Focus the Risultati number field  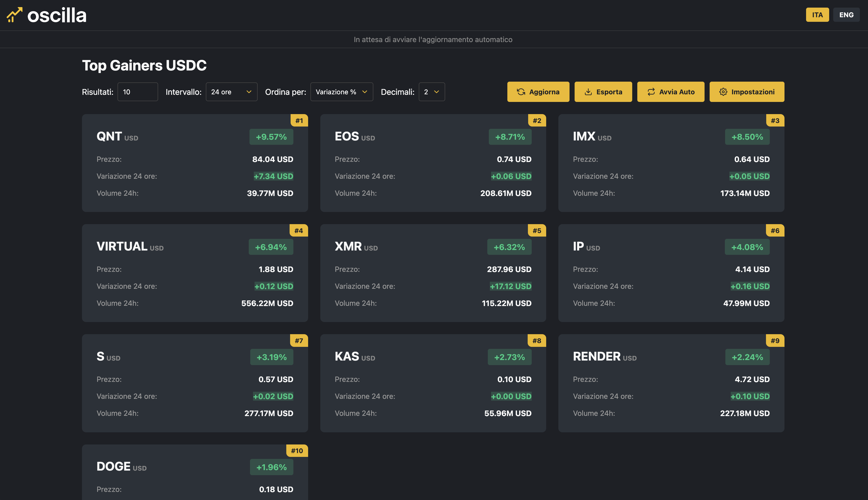pyautogui.click(x=138, y=92)
